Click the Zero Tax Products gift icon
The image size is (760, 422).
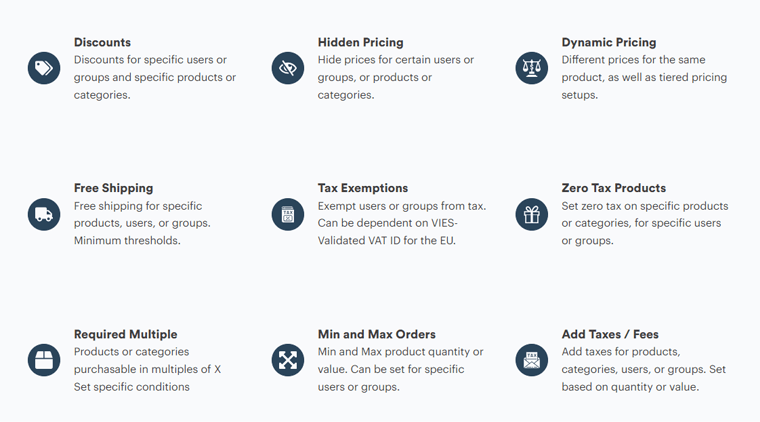coord(532,214)
